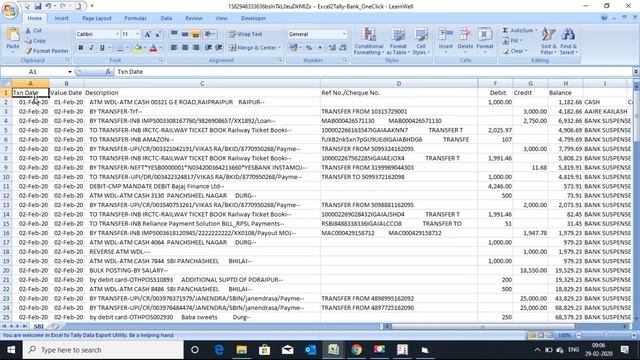Apply the red Font Color
640x360 pixels.
click(153, 48)
